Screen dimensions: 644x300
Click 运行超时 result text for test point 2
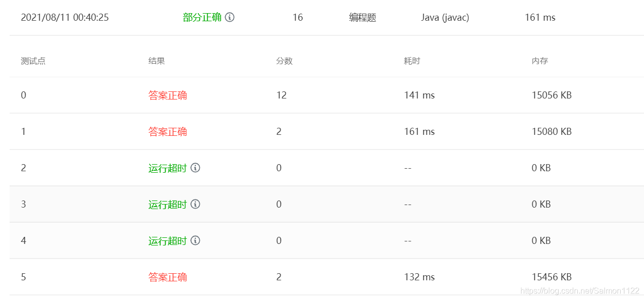pyautogui.click(x=168, y=168)
